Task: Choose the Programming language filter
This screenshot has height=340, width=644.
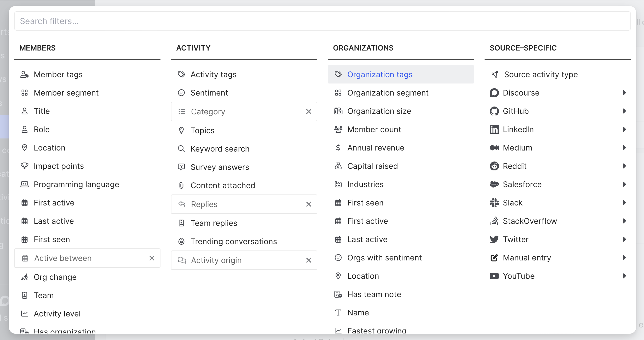Action: tap(76, 185)
